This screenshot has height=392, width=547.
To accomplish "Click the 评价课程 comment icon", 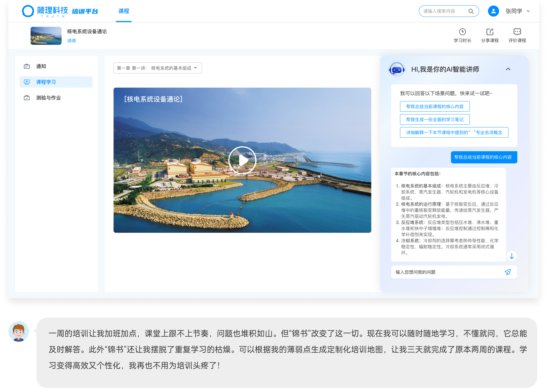I will click(x=517, y=32).
